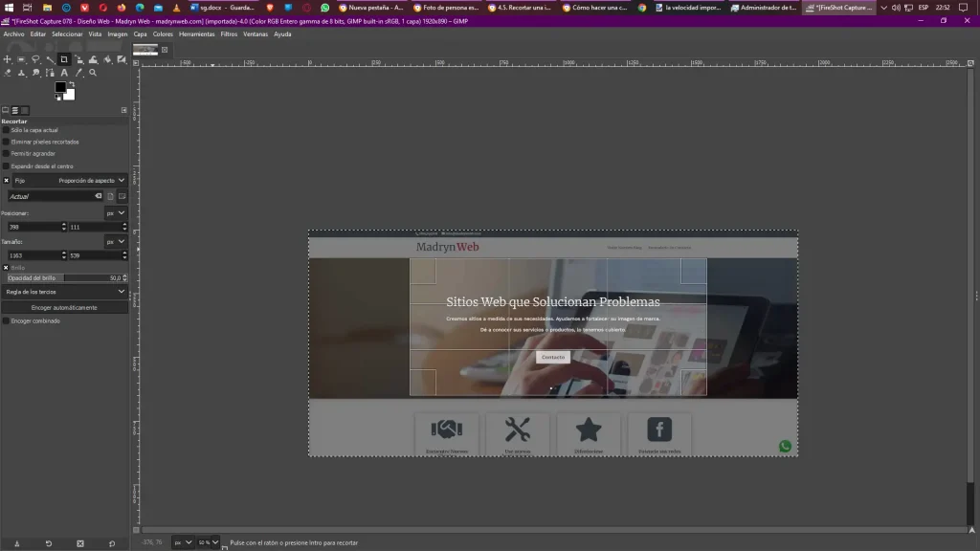Viewport: 980px width, 551px height.
Task: Open the Colores menu
Action: click(x=163, y=33)
